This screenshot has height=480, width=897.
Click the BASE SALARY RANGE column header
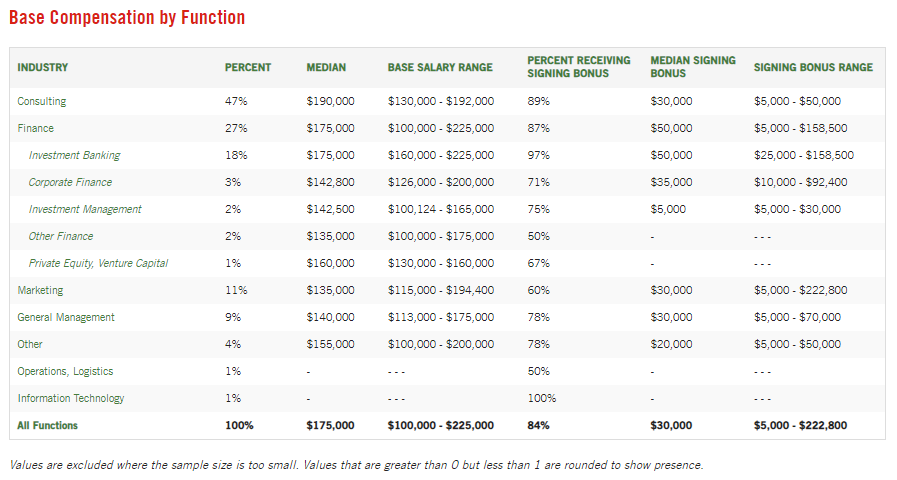click(x=440, y=68)
